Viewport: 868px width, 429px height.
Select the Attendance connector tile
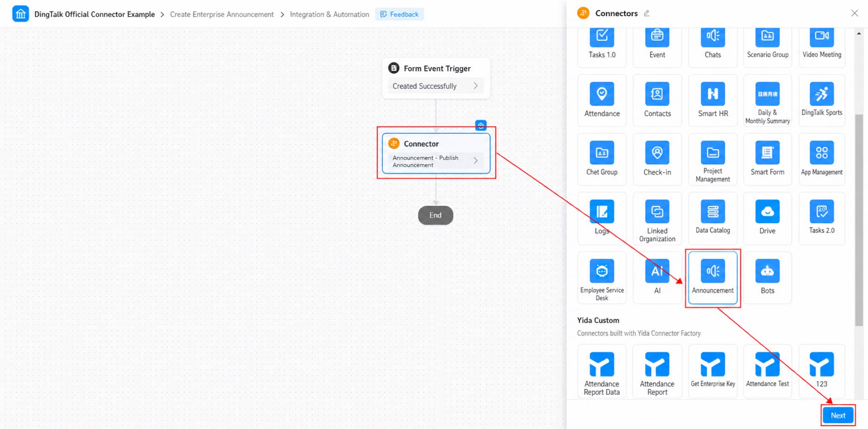point(602,100)
